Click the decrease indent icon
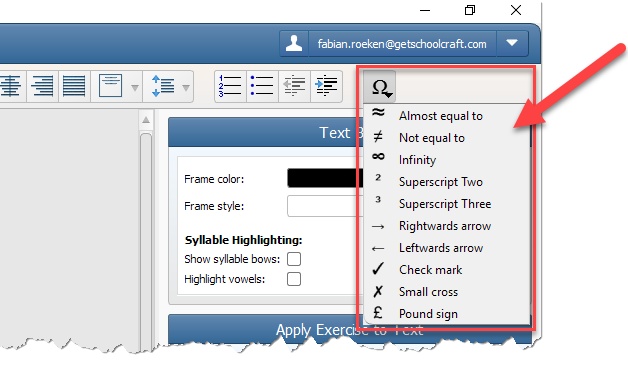 pyautogui.click(x=294, y=86)
